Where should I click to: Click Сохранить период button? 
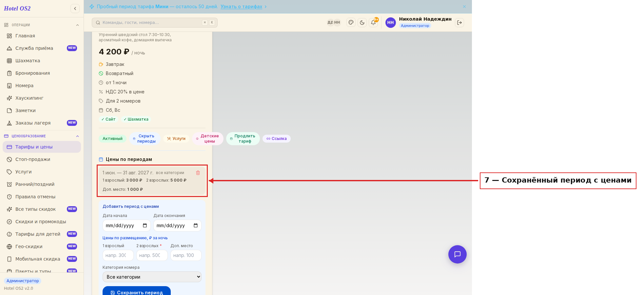tap(137, 291)
